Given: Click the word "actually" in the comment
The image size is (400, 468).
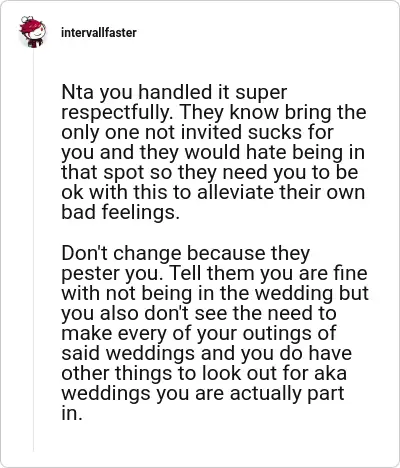Looking at the screenshot, I should pos(266,394).
